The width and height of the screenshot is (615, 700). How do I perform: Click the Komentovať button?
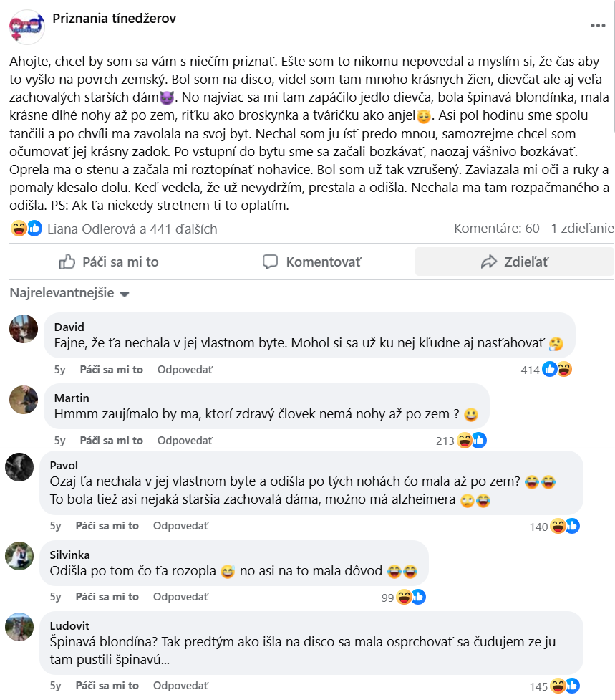tap(311, 262)
